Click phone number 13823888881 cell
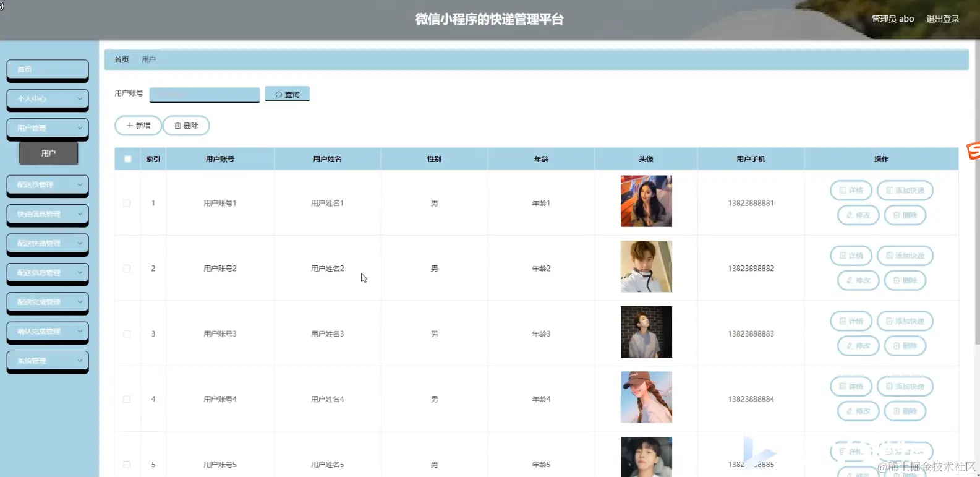Screen dimensions: 980x477 (751, 203)
